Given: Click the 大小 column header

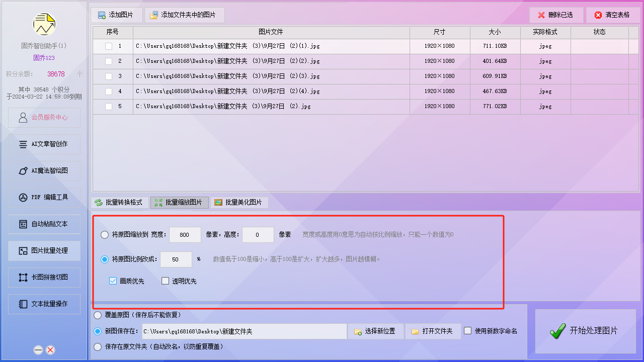Looking at the screenshot, I should point(495,32).
